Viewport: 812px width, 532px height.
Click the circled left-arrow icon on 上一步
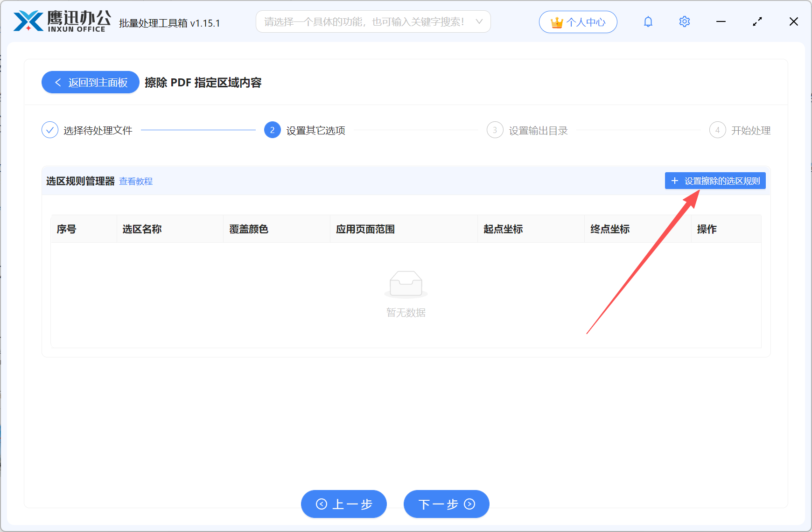click(x=321, y=504)
